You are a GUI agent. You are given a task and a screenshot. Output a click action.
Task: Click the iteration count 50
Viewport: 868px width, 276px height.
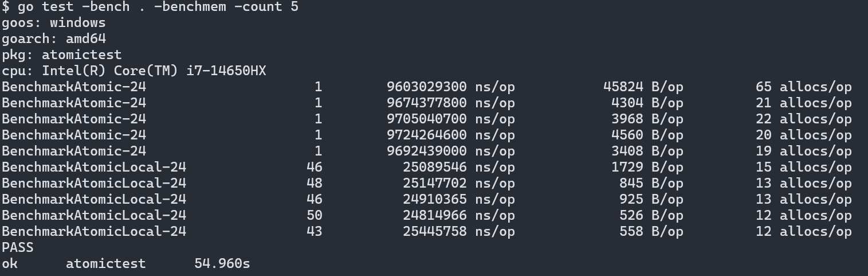(314, 216)
